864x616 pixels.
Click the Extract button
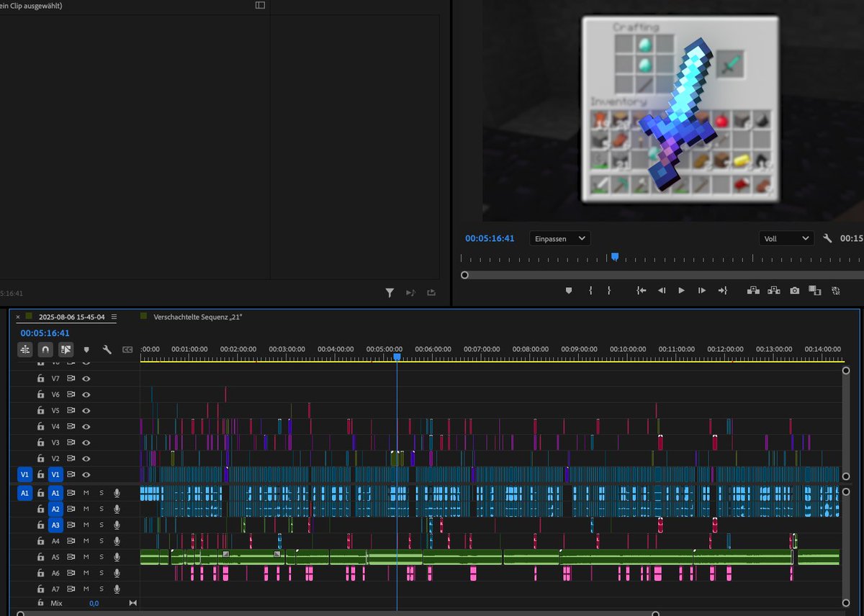(x=774, y=290)
